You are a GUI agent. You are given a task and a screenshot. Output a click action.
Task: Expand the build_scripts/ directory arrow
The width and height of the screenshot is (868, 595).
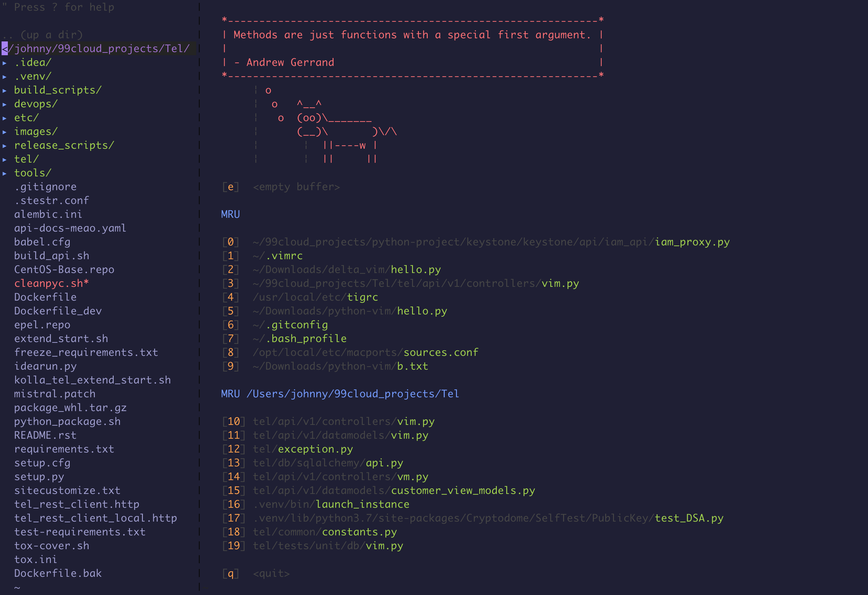pos(4,90)
